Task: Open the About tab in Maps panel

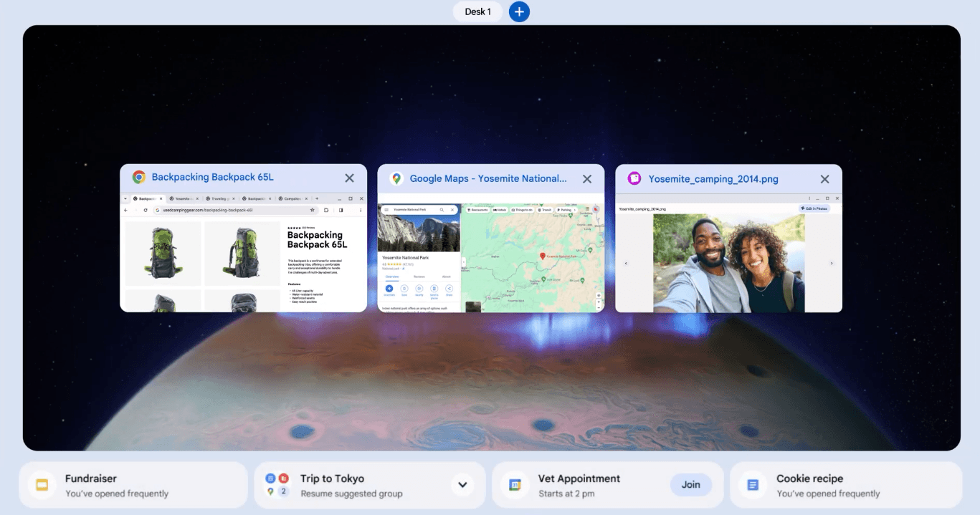Action: point(446,276)
